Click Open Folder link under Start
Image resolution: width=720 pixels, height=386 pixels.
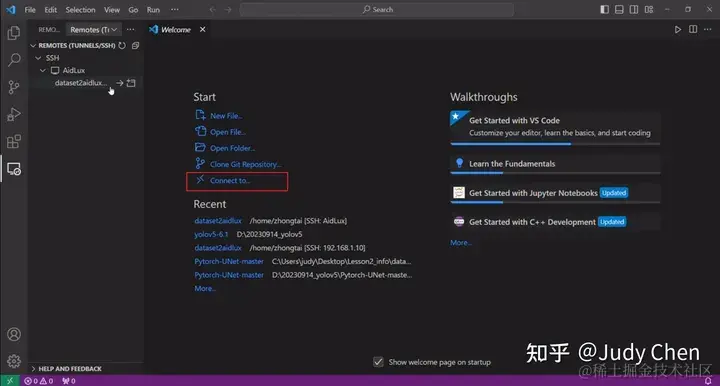tap(225, 148)
